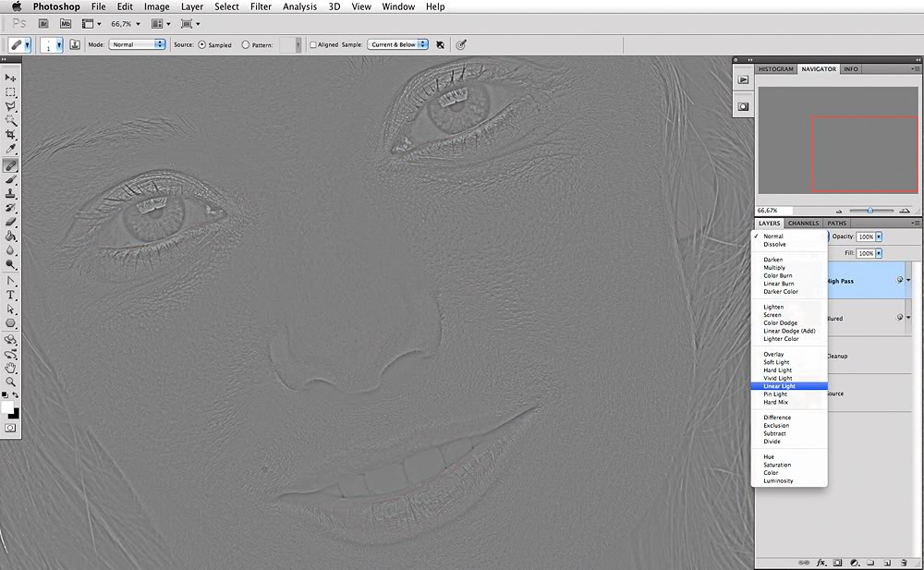Viewport: 924px width, 570px height.
Task: Switch to the Channels tab
Action: (803, 223)
